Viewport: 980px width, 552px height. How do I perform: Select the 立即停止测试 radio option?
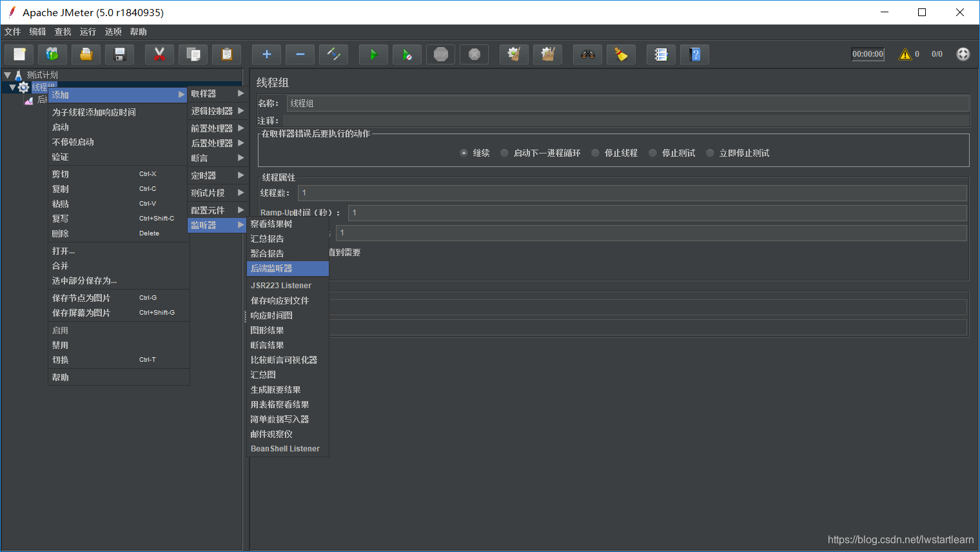point(710,153)
